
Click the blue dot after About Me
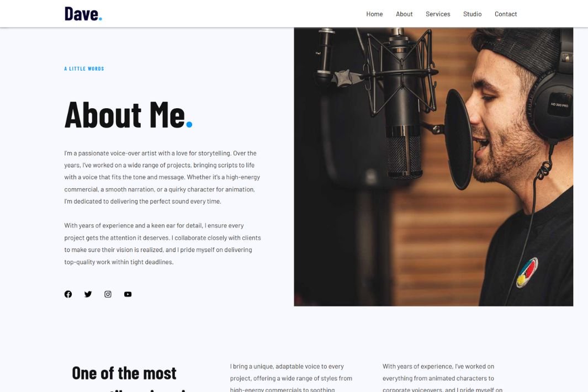189,125
